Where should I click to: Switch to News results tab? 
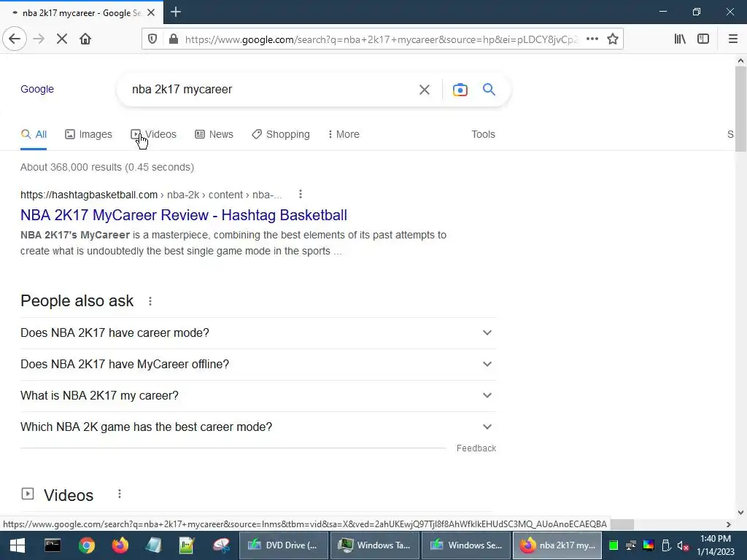214,134
